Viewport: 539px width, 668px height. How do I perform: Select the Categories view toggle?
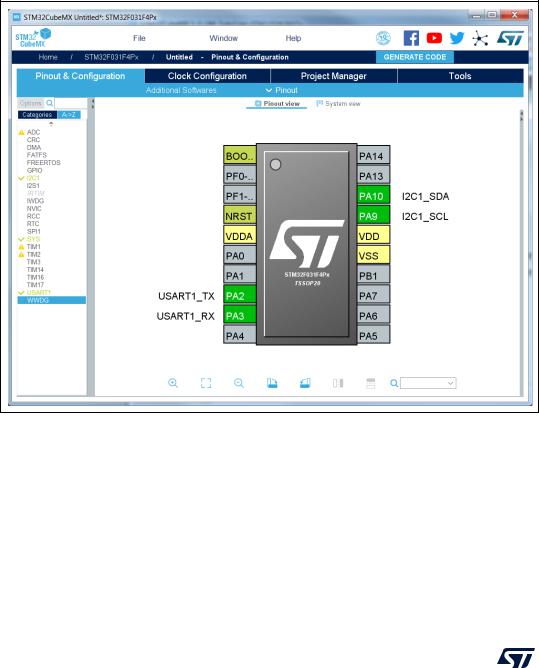click(37, 115)
